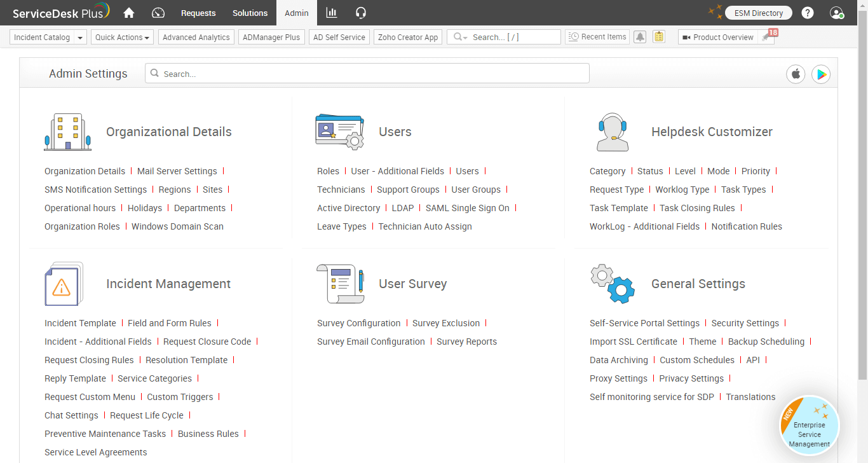Open the Technicians link

coord(341,190)
